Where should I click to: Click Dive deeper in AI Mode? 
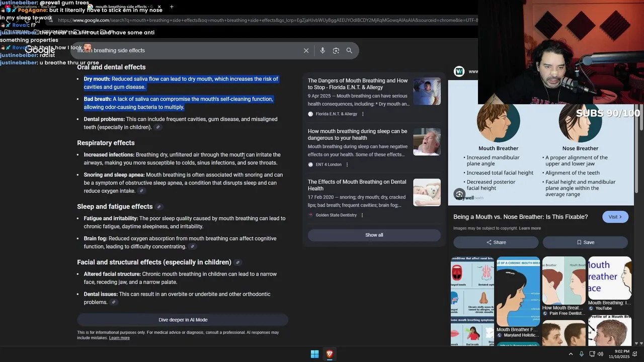point(183,320)
